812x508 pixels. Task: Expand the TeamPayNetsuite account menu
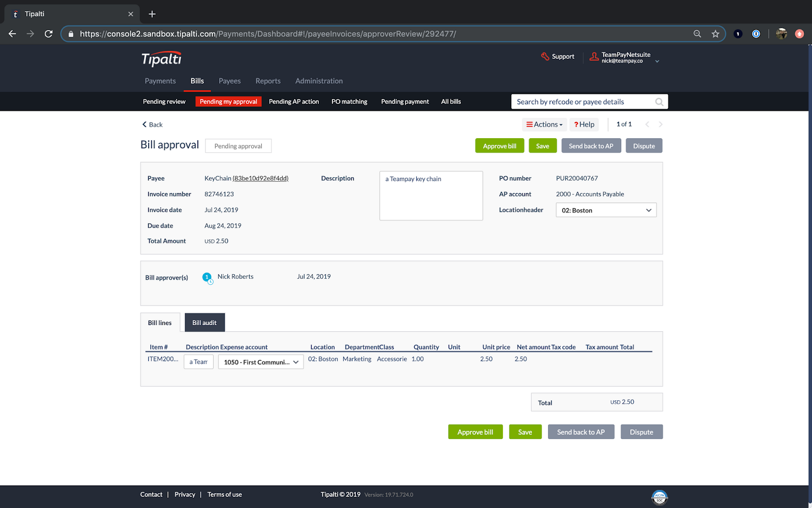(x=657, y=61)
